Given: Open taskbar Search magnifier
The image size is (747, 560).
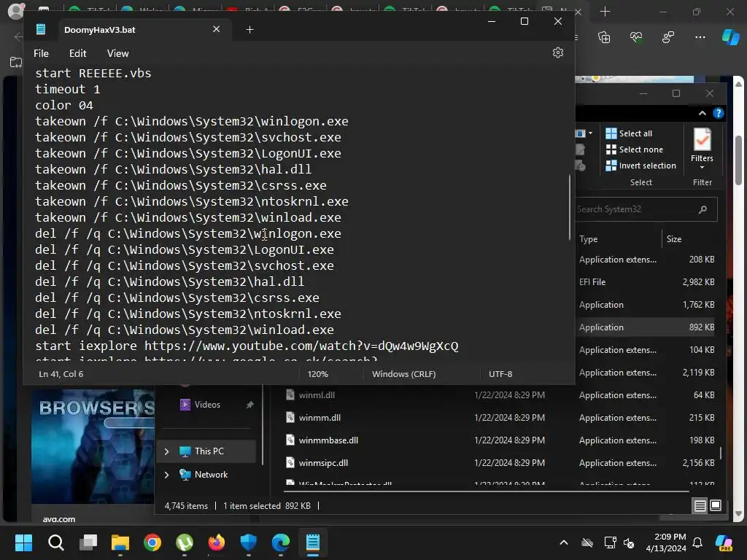Looking at the screenshot, I should point(55,542).
